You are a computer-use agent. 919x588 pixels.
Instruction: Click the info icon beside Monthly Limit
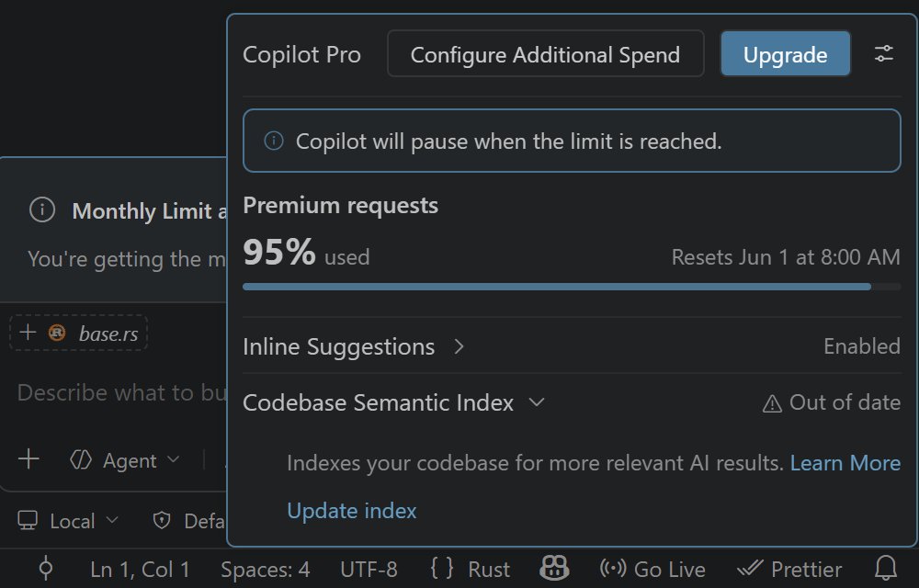click(x=42, y=209)
